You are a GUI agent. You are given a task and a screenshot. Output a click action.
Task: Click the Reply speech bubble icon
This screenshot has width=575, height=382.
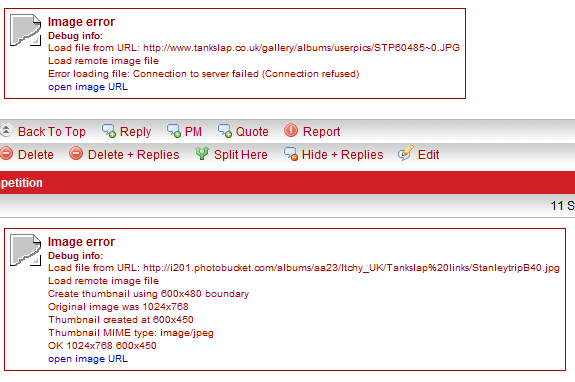[x=109, y=131]
